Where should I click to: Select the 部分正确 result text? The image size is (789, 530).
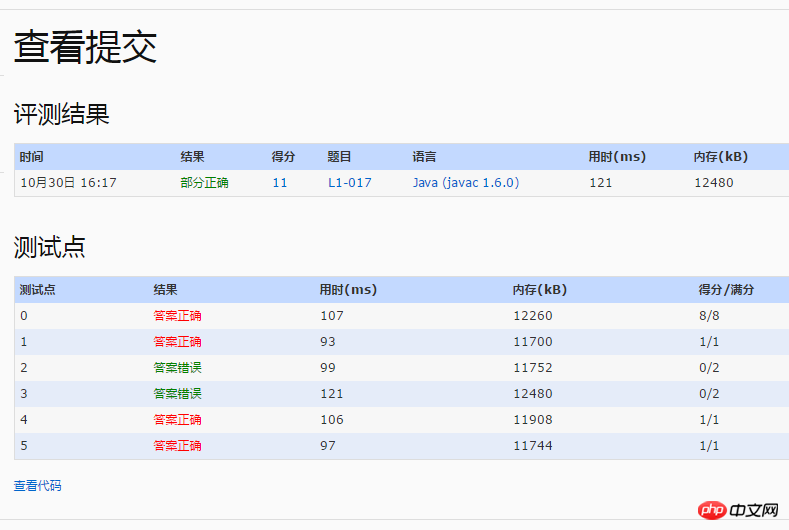tap(204, 183)
